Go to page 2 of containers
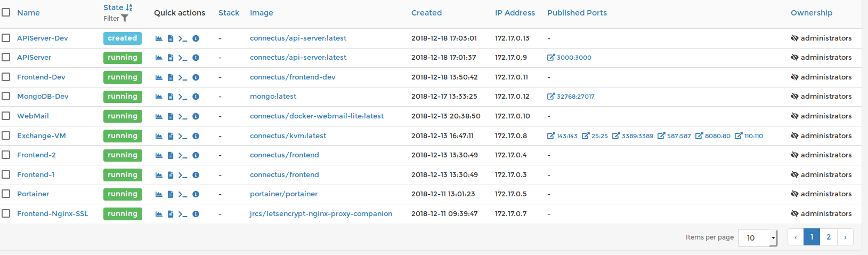 pos(828,237)
